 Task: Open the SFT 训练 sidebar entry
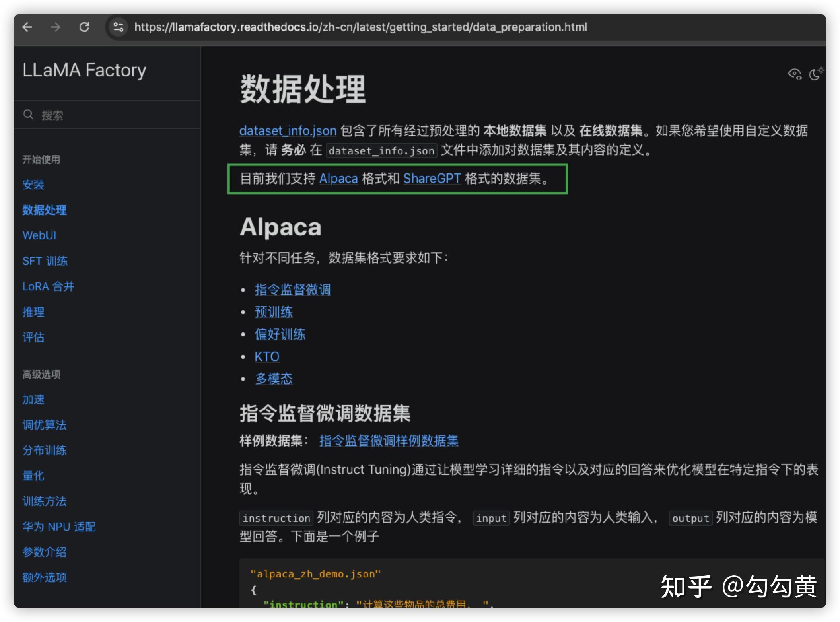click(x=45, y=261)
